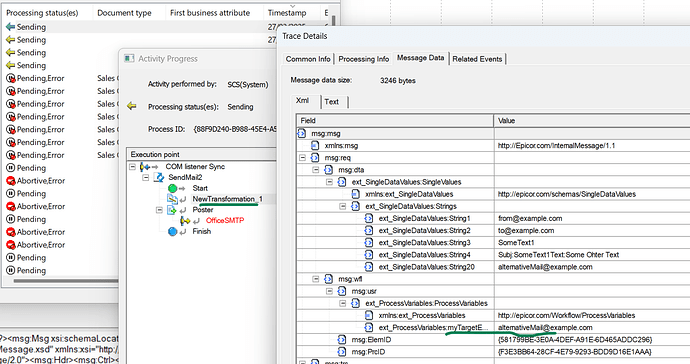Collapse the Poster execution point
The height and width of the screenshot is (364, 690).
159,210
